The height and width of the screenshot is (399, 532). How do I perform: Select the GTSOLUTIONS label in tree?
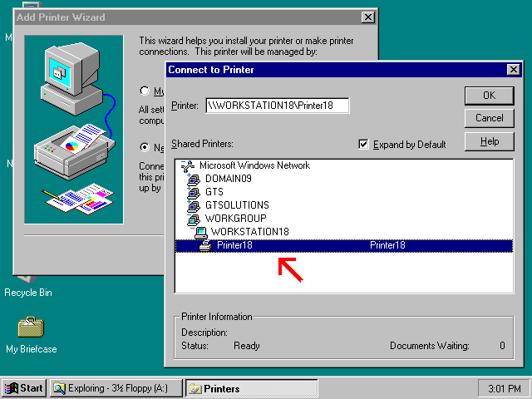click(x=237, y=205)
